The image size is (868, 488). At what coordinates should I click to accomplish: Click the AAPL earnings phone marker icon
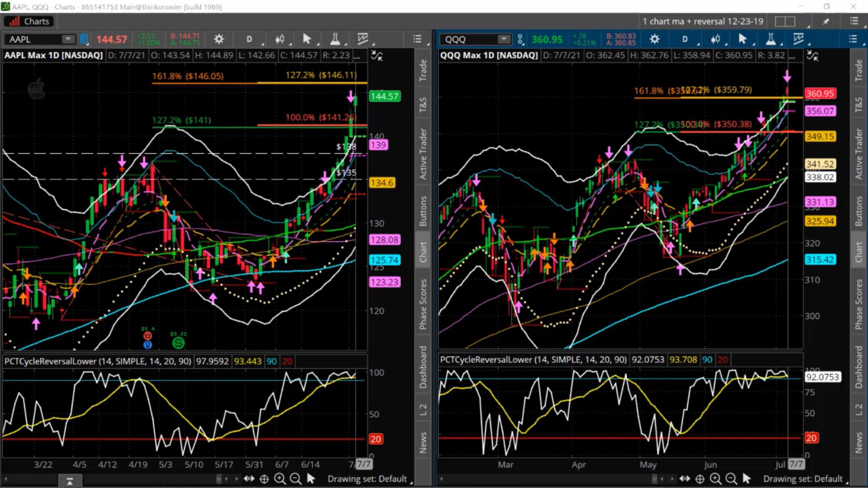click(x=147, y=336)
